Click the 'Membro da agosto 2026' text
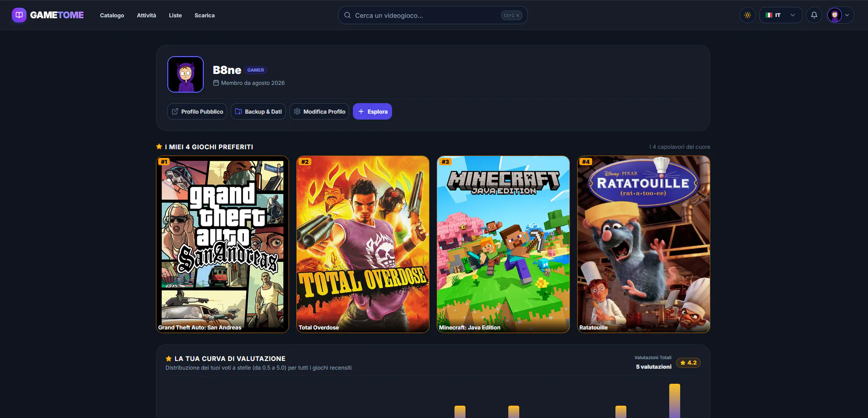This screenshot has height=418, width=868. (x=253, y=83)
